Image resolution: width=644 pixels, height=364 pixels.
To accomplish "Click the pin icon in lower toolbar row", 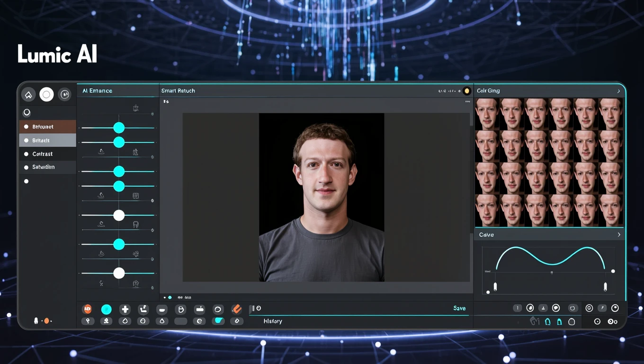I will point(87,321).
